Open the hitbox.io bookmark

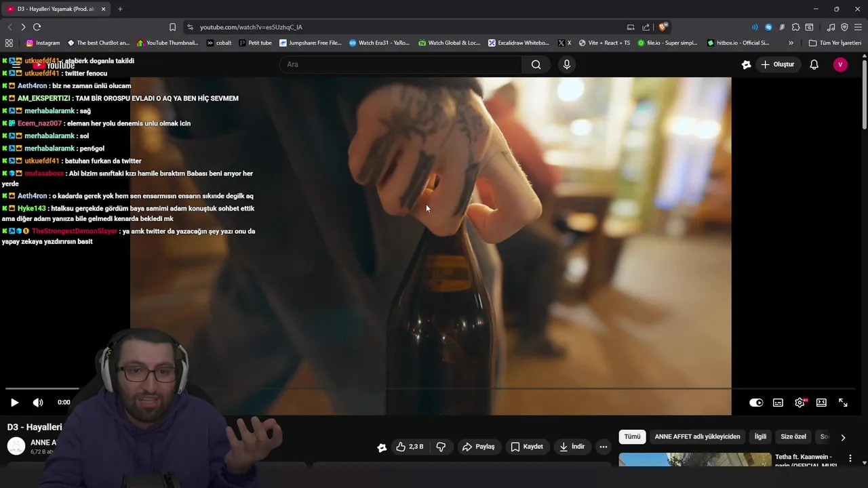[x=738, y=43]
